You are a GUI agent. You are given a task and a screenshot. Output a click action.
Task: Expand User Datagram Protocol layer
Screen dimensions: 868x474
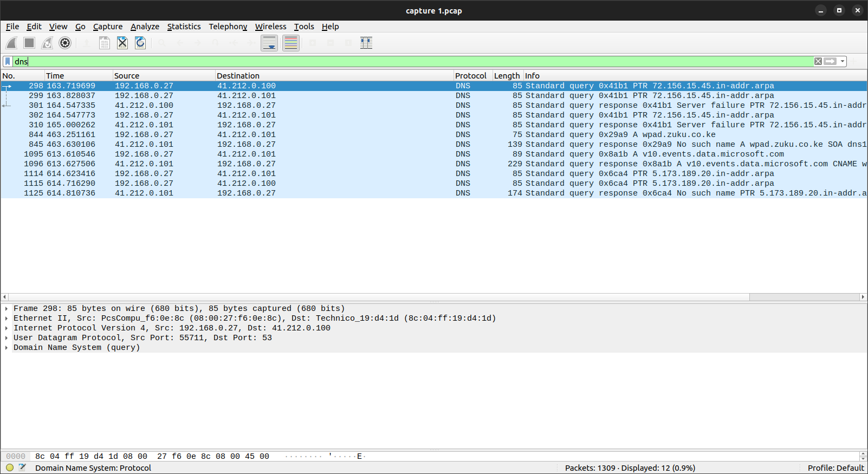[7, 338]
